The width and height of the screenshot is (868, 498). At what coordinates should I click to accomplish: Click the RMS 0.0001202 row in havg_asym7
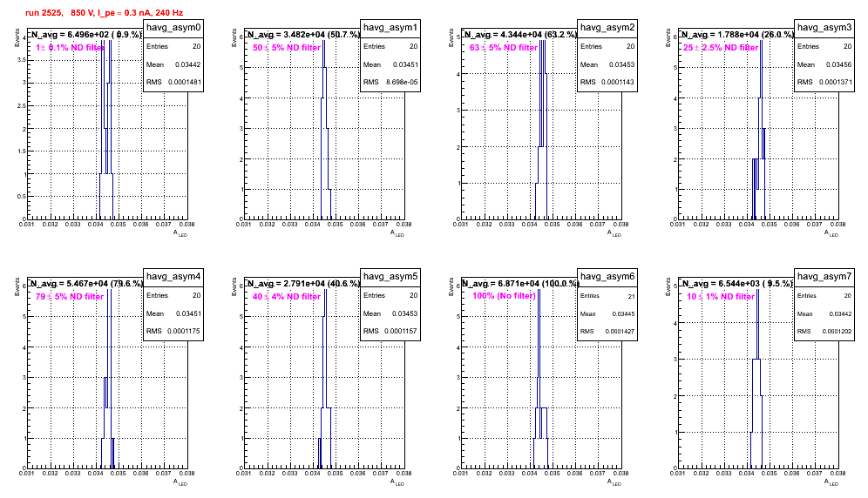pos(824,332)
